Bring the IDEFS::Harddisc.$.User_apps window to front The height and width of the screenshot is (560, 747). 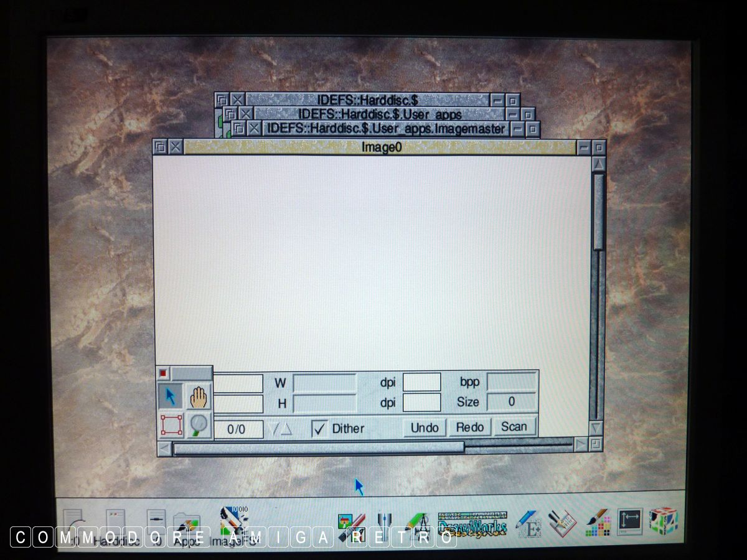pyautogui.click(x=380, y=114)
